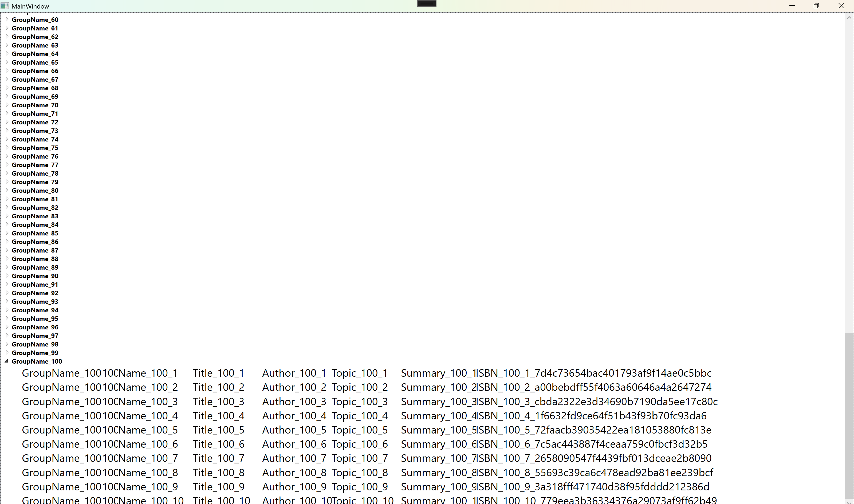Click the MainWindow title bar app icon
This screenshot has width=854, height=504.
5,6
